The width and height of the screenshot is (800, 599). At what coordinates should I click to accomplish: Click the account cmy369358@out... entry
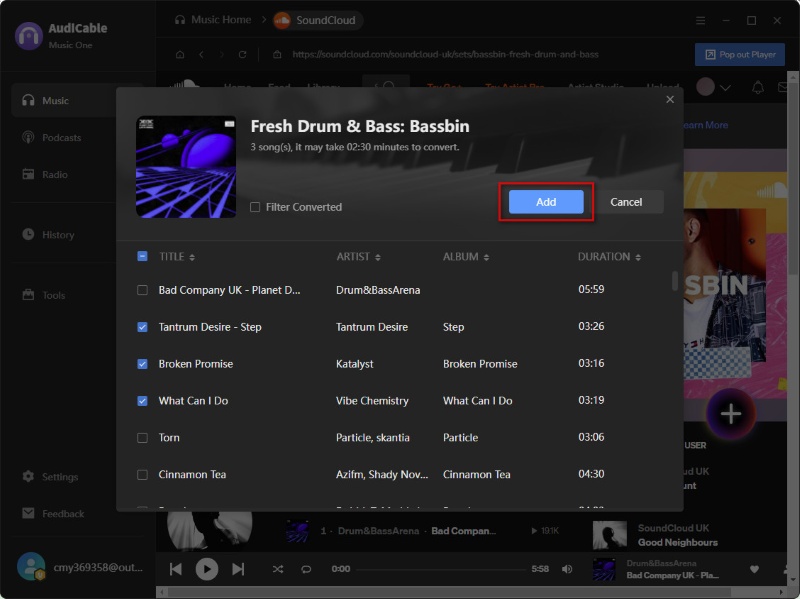coord(80,567)
